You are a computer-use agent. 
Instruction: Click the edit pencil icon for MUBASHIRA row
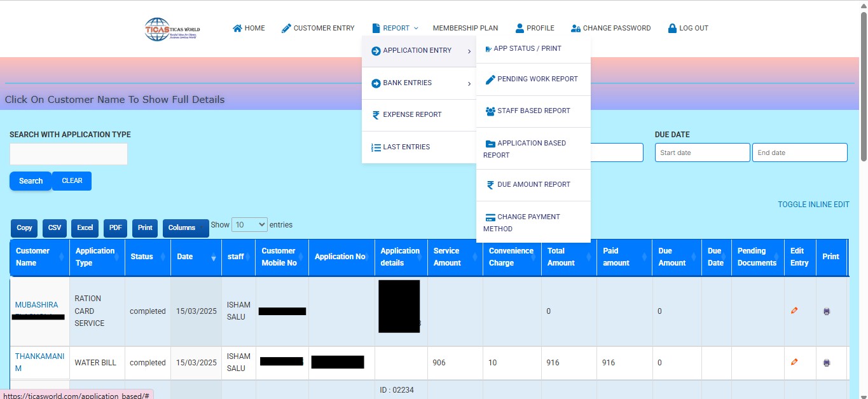tap(794, 311)
